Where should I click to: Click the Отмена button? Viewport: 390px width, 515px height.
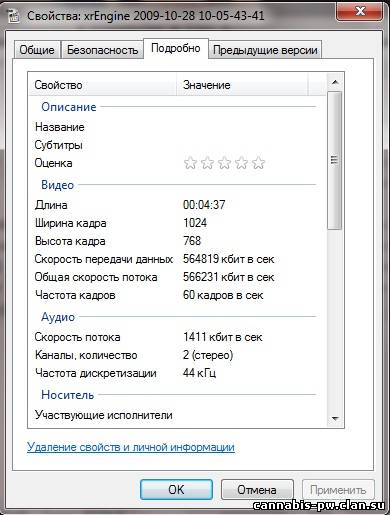coord(257,490)
